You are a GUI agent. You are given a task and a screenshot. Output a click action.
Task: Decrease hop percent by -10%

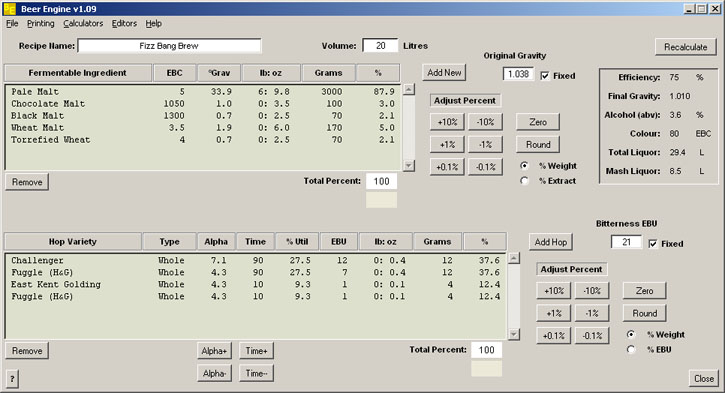[x=592, y=291]
